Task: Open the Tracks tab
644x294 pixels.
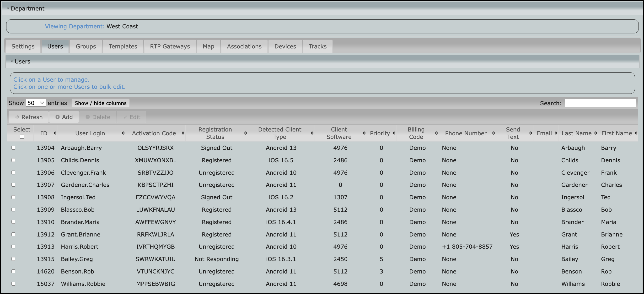Action: 317,47
